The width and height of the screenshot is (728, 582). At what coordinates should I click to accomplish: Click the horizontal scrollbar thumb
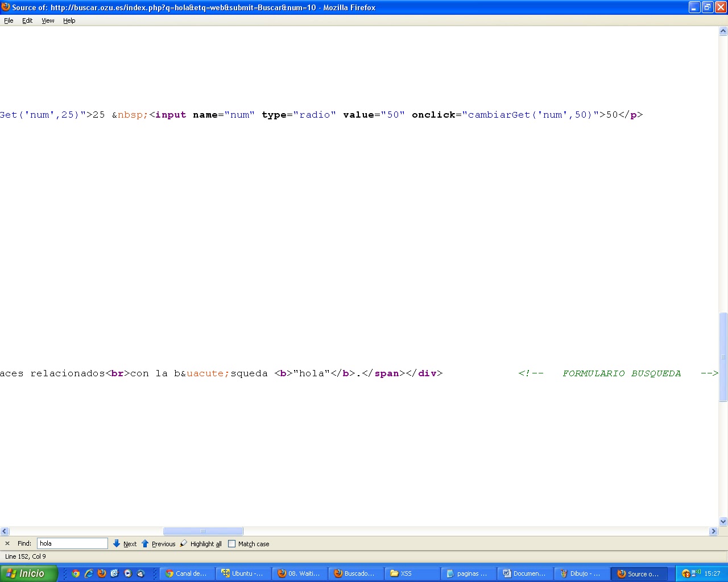(203, 531)
